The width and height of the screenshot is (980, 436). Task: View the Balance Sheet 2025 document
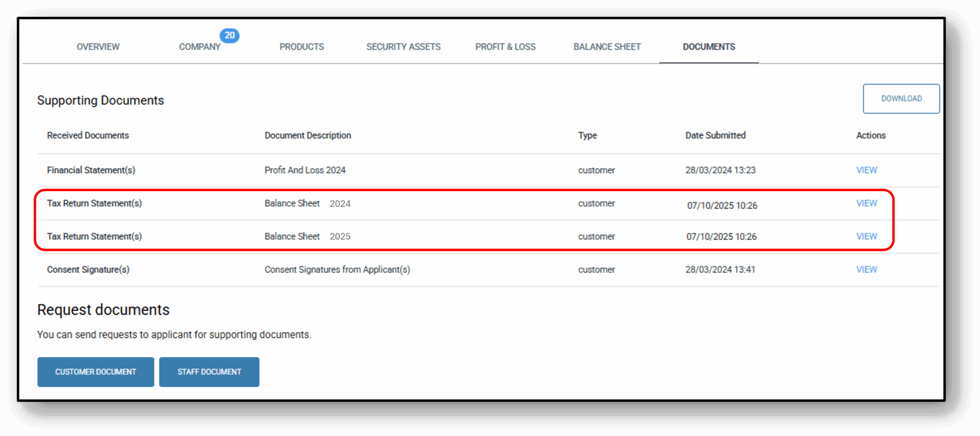pyautogui.click(x=866, y=236)
